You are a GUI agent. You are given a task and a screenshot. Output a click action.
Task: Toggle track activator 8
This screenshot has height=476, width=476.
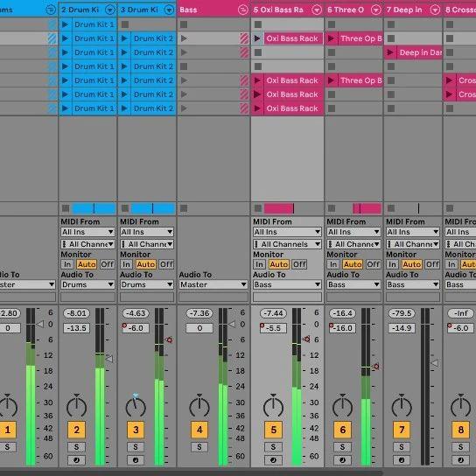coord(461,430)
